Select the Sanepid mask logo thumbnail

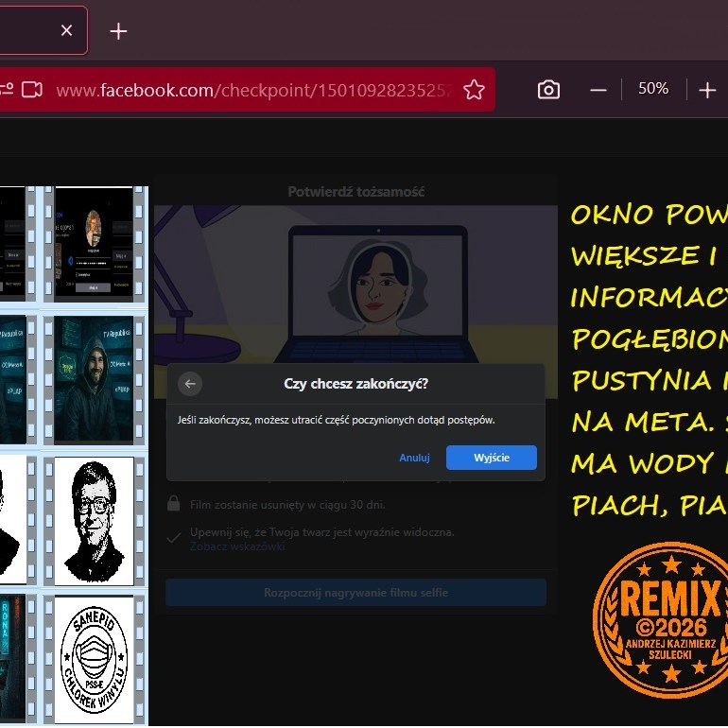tap(94, 658)
